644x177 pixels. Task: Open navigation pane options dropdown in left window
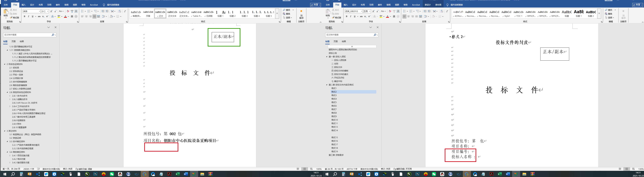click(x=48, y=27)
